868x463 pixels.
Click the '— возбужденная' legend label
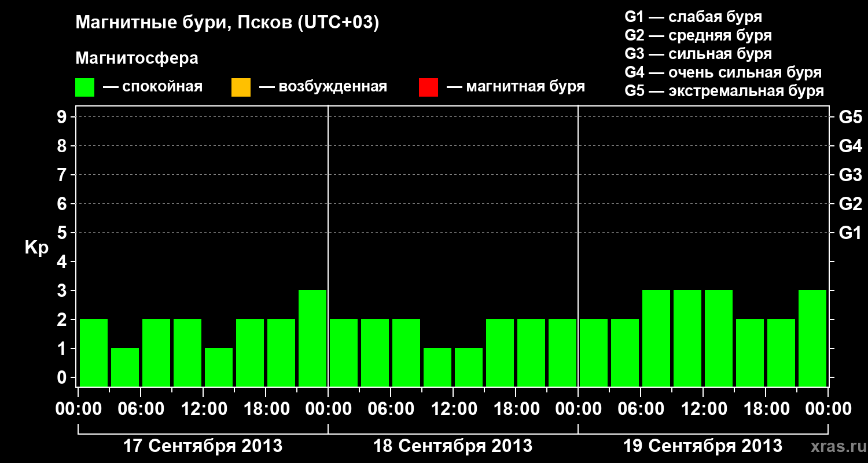323,87
